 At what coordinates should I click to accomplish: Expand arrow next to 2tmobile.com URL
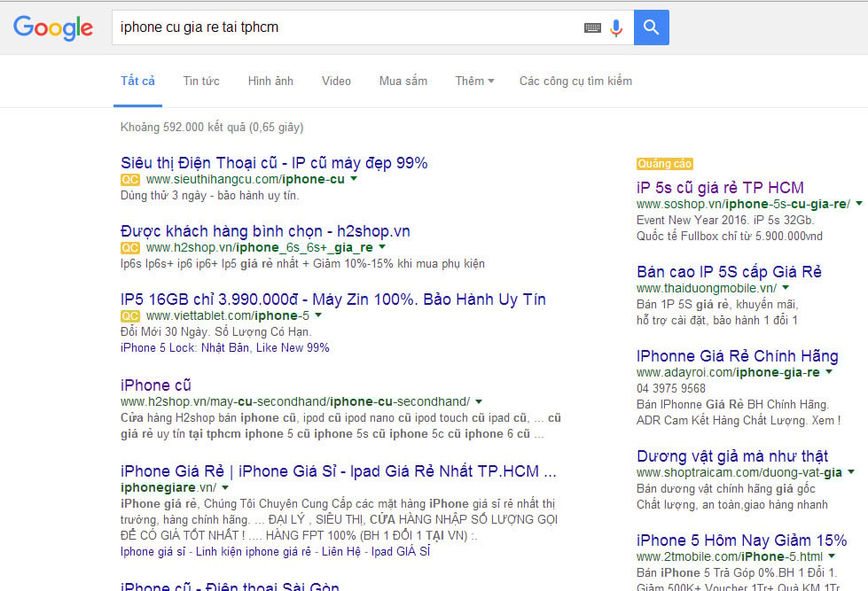[832, 556]
